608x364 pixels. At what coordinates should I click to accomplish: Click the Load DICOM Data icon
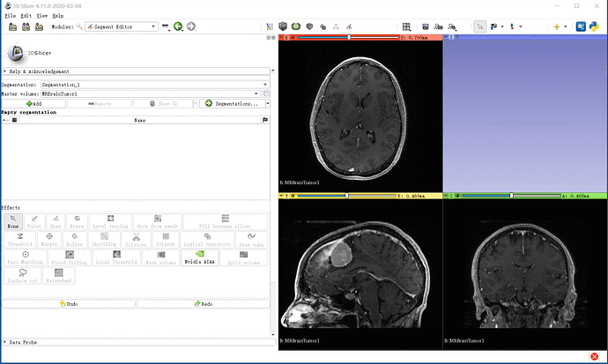click(26, 26)
